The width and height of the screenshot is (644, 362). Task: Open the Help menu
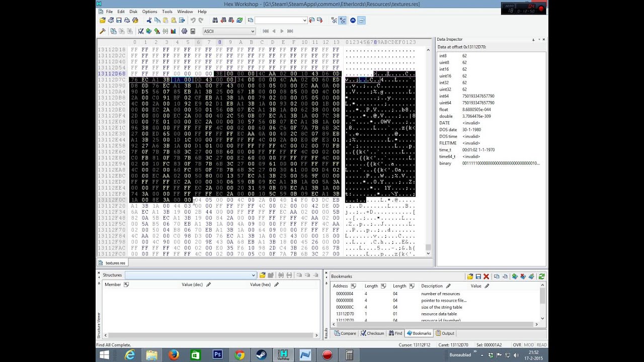202,12
